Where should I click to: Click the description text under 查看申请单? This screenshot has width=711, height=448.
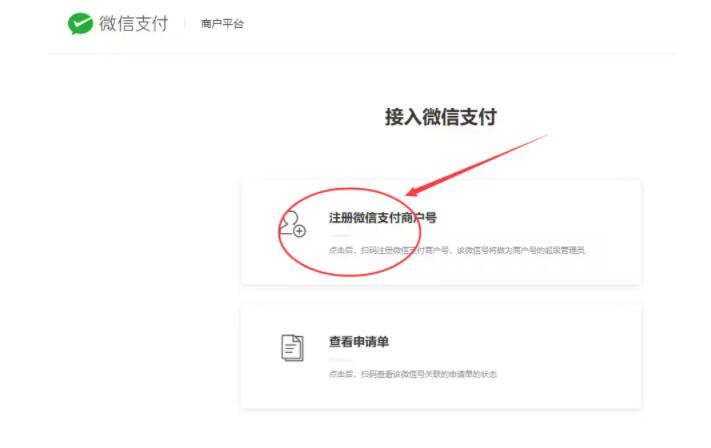pos(413,374)
